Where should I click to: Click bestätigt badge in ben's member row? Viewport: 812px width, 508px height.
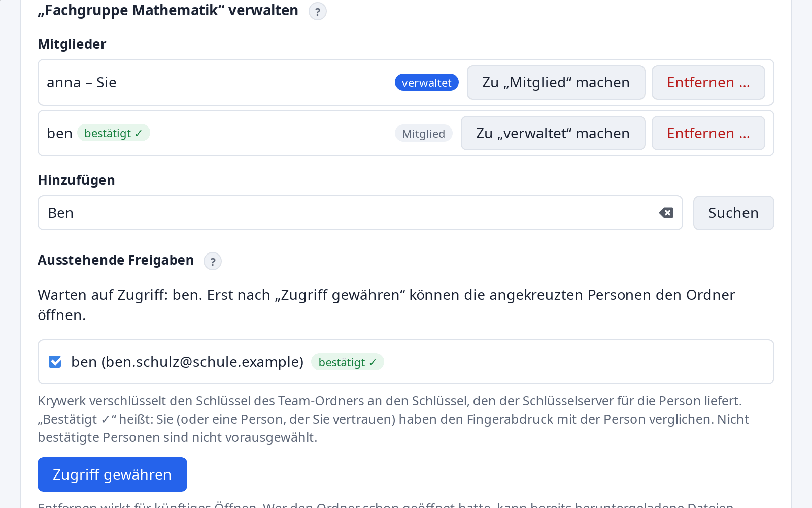tap(113, 133)
